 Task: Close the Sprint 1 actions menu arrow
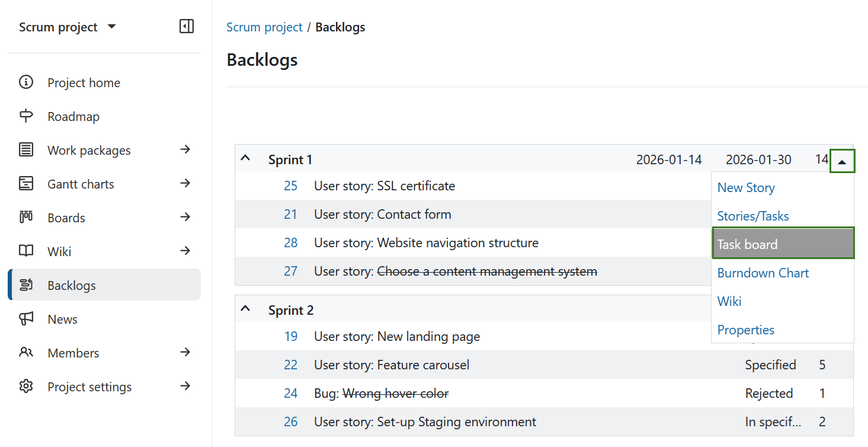pos(842,160)
